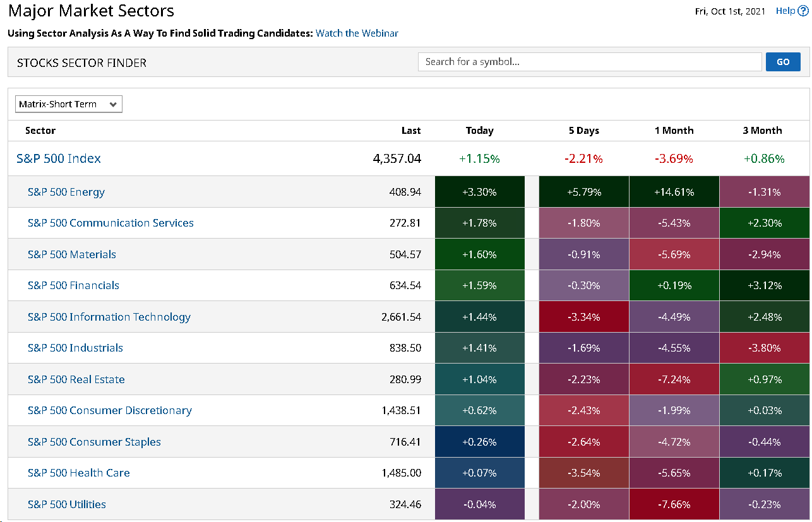Click Industrials' -3.80% 3 Month cell

(x=764, y=348)
